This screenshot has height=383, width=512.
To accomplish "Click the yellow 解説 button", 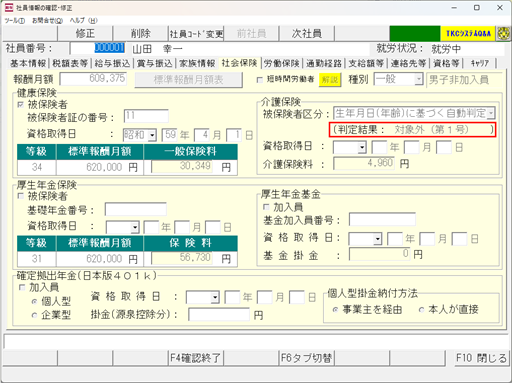I will (x=330, y=80).
